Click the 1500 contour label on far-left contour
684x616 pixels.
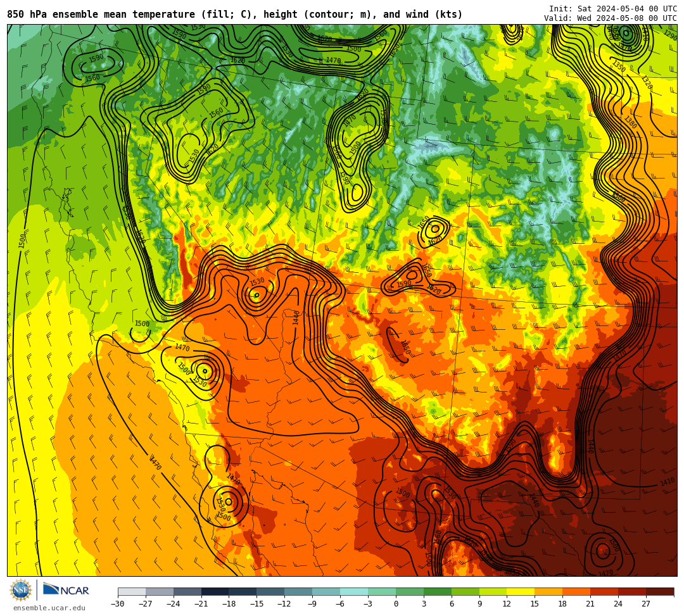[22, 241]
